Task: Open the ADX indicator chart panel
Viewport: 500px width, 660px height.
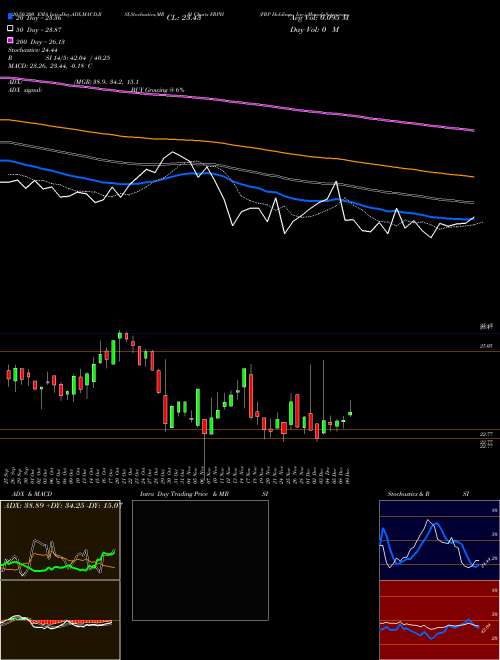Action: 60,540
